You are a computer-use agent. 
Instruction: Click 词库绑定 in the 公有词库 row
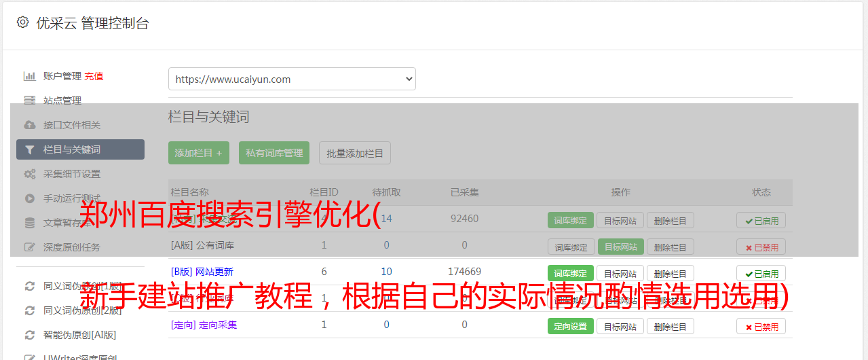571,247
